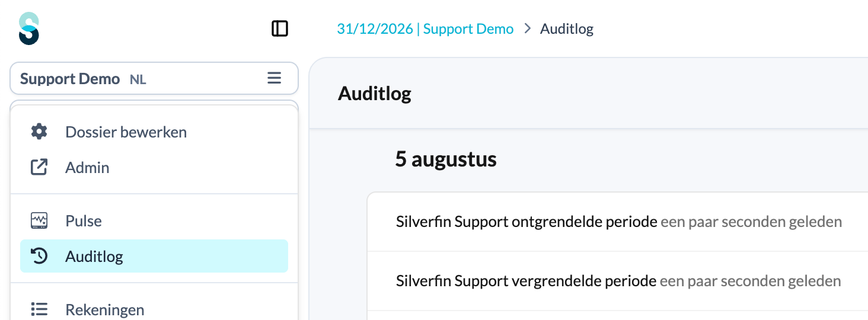Click the external link icon for Admin

tap(39, 168)
